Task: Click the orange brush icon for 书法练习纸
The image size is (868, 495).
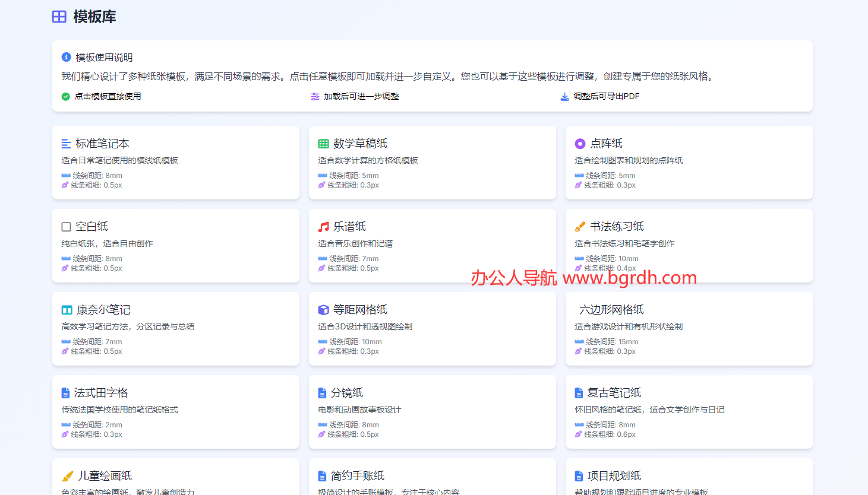Action: [580, 227]
